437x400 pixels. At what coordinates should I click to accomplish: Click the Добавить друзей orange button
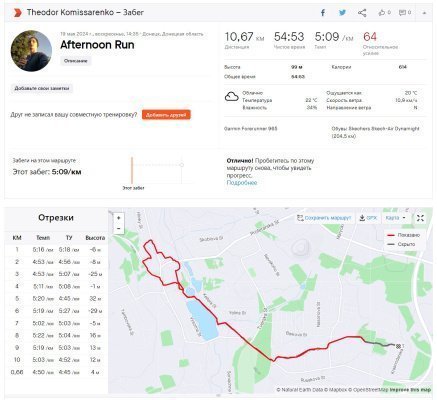166,115
